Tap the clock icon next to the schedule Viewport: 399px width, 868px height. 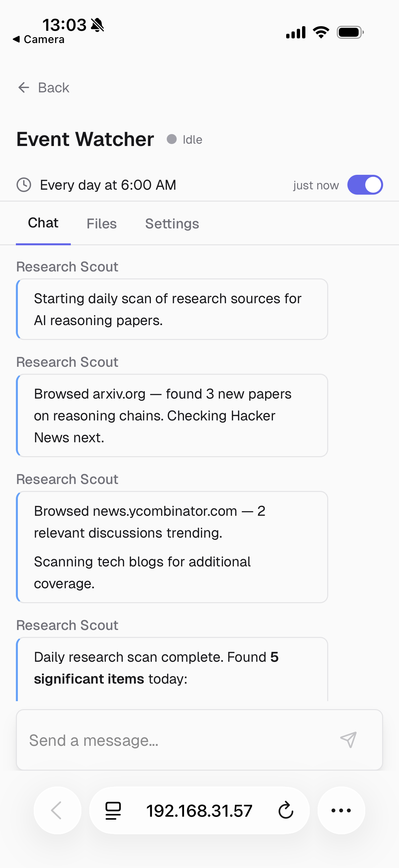[24, 185]
